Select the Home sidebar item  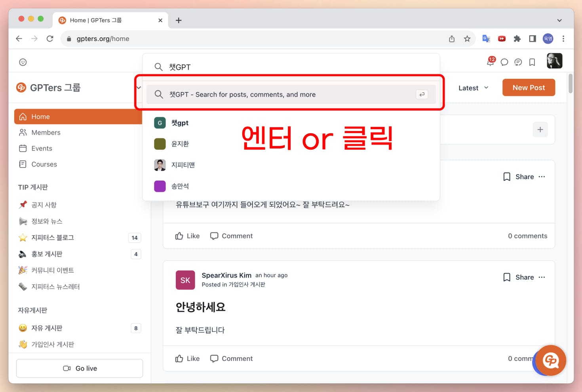[78, 117]
